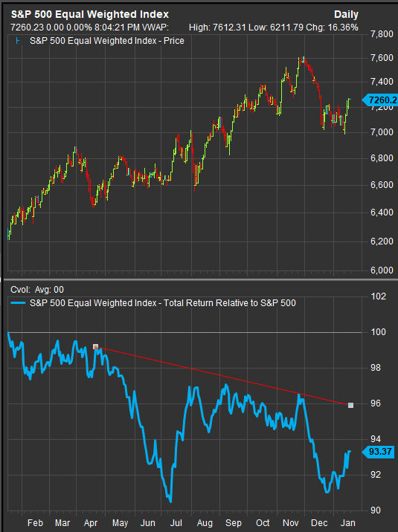
Task: Click the Jul label on the time axis
Action: click(x=176, y=523)
